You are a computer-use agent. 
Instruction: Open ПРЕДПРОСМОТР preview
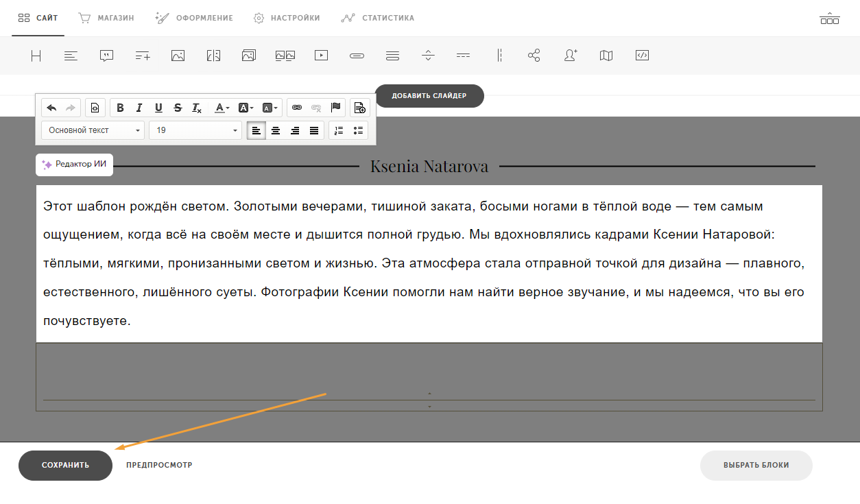158,465
